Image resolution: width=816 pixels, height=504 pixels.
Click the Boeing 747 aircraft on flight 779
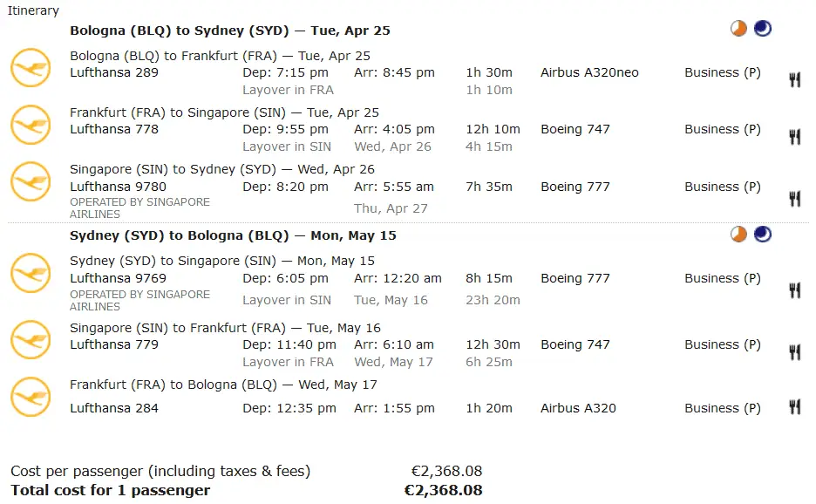click(x=575, y=344)
